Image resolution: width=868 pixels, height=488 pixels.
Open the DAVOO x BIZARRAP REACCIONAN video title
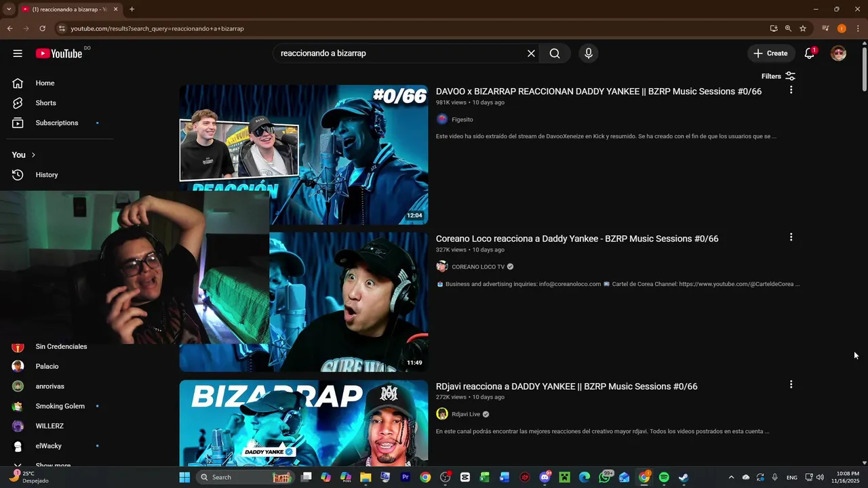tap(599, 91)
